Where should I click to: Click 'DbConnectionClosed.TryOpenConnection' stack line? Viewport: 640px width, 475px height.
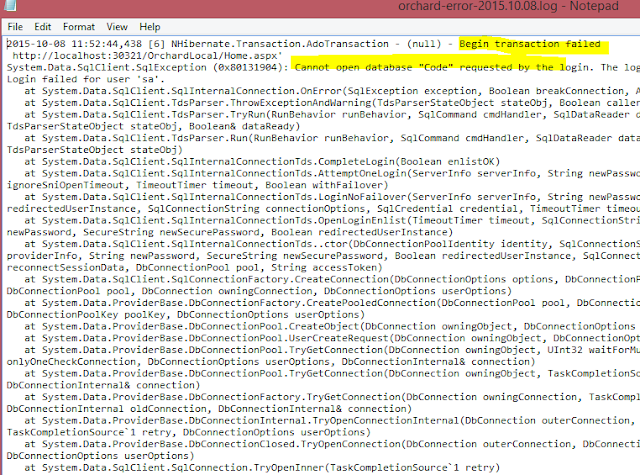(332, 444)
